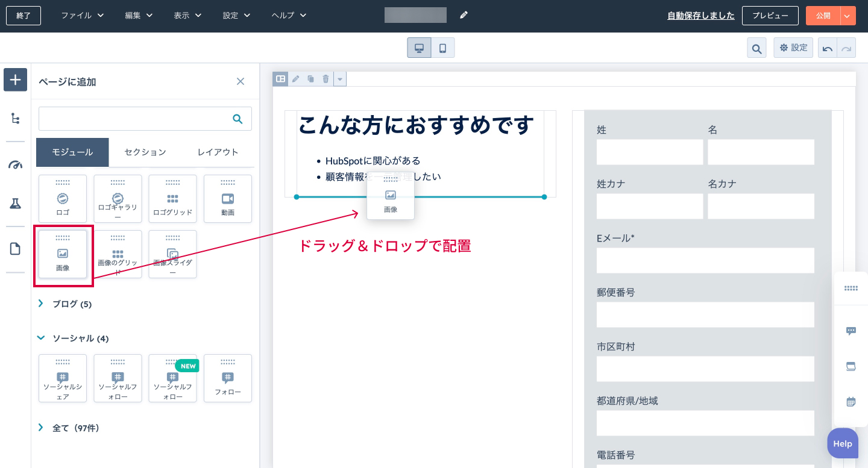Click the module search input field
The height and width of the screenshot is (468, 868).
click(x=145, y=119)
